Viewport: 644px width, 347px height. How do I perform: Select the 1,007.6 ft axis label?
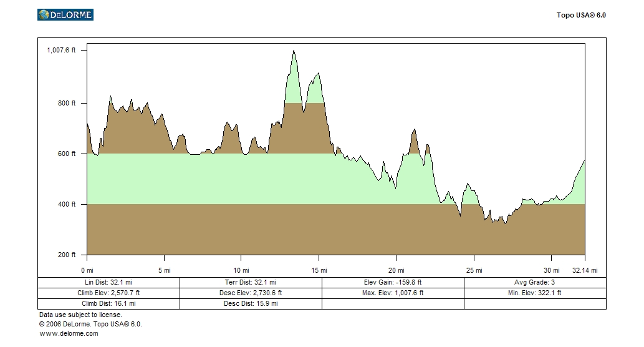(62, 51)
